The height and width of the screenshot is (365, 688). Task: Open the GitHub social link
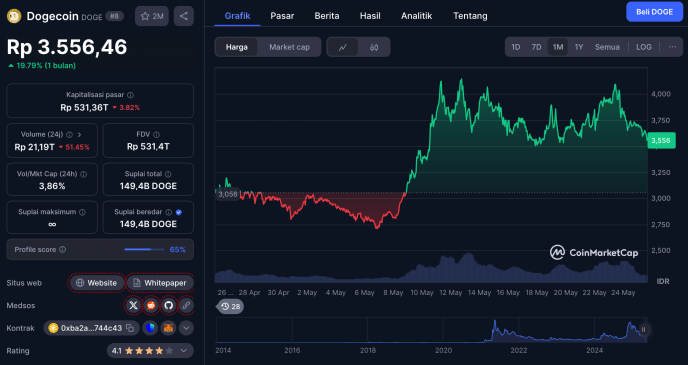click(168, 305)
